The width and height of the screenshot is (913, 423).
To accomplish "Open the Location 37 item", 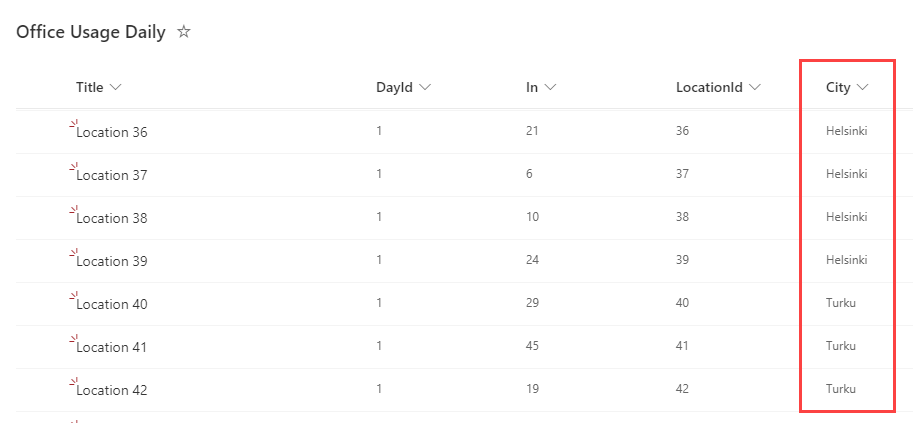I will pos(112,175).
